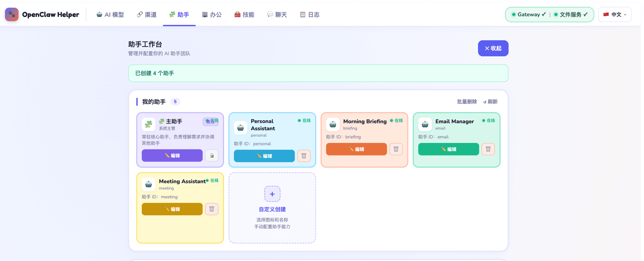Open the 技能 toolbox icon
The width and height of the screenshot is (644, 261).
click(238, 14)
